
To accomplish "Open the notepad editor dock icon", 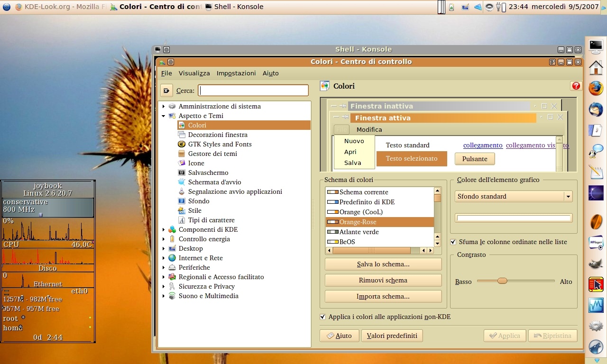I will pos(596,172).
